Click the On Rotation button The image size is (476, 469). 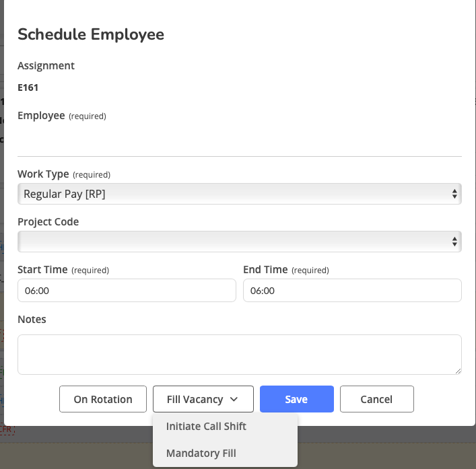(103, 399)
